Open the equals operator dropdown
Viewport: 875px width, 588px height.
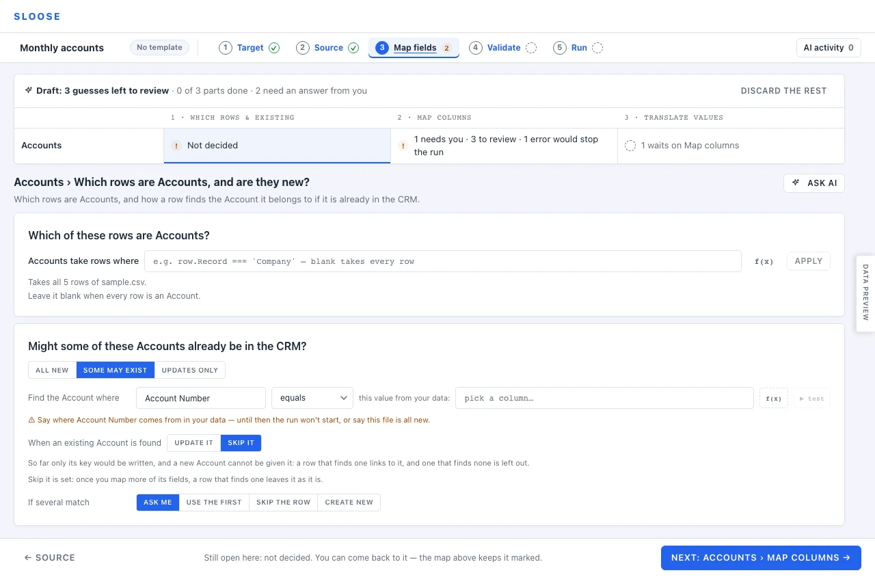(312, 398)
